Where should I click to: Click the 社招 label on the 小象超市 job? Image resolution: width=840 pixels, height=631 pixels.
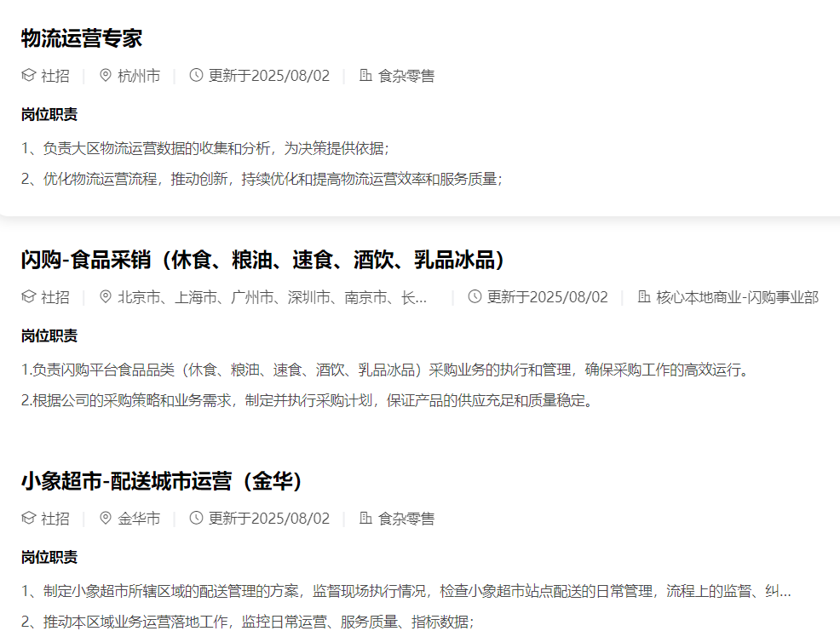(x=51, y=518)
